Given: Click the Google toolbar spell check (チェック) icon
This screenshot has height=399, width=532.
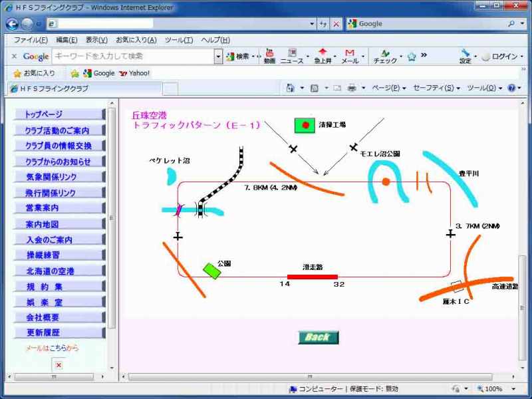Looking at the screenshot, I should [x=385, y=56].
